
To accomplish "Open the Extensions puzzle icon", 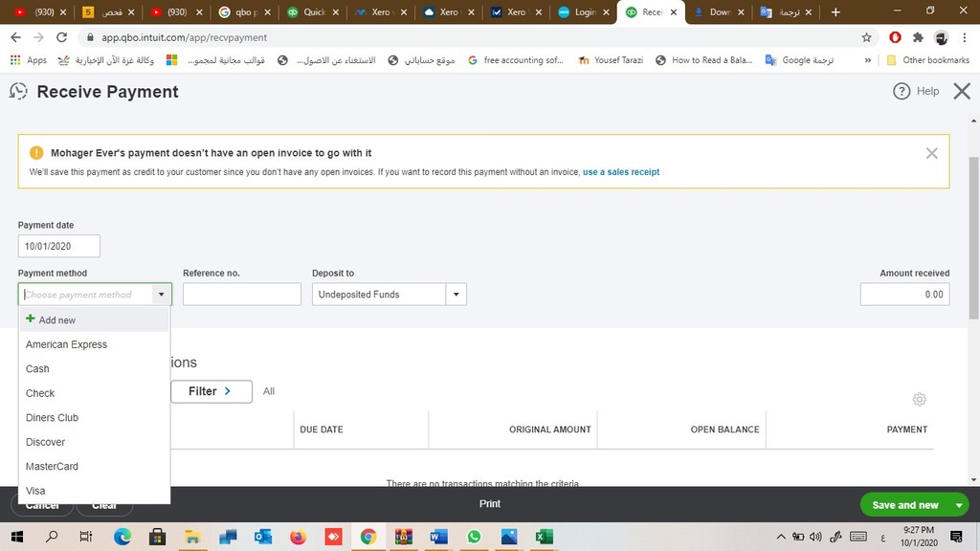I will 918,37.
